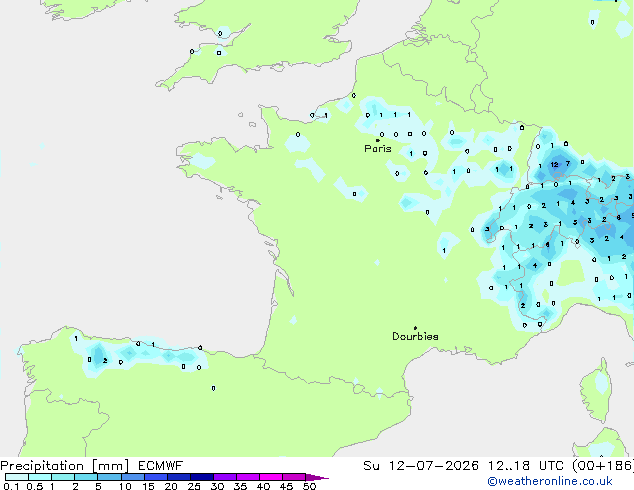Select legend swatch between 30 and 35
The image size is (634, 490).
pos(225,477)
